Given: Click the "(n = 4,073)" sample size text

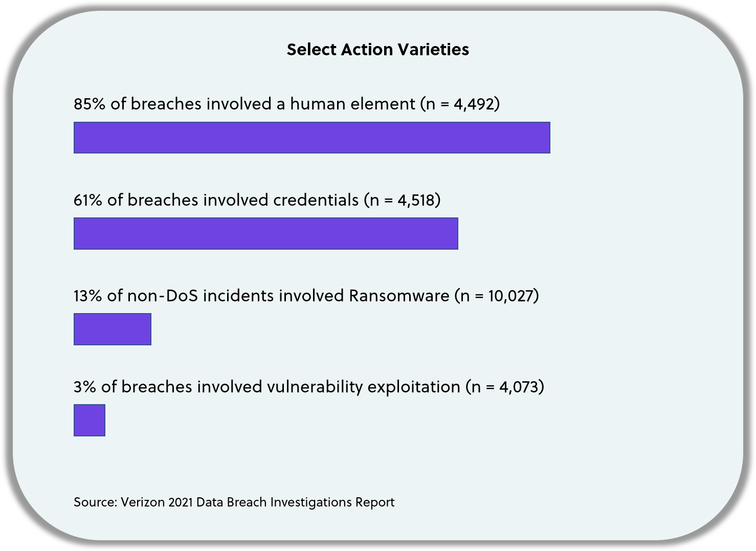Looking at the screenshot, I should click(x=505, y=387).
